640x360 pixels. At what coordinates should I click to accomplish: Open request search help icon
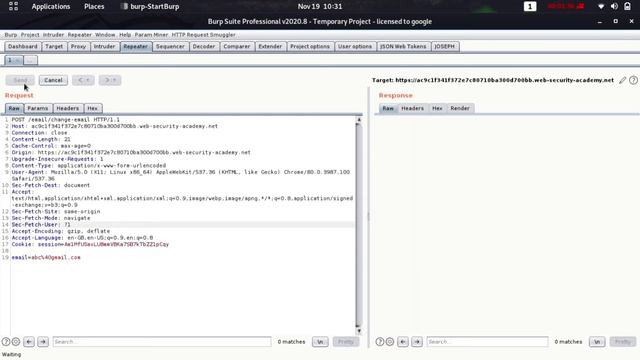6,342
